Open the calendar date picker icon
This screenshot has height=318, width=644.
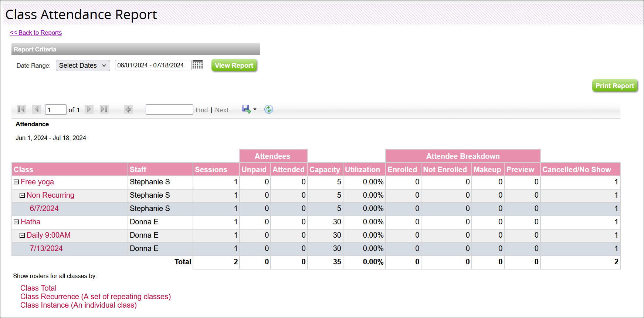tap(198, 65)
